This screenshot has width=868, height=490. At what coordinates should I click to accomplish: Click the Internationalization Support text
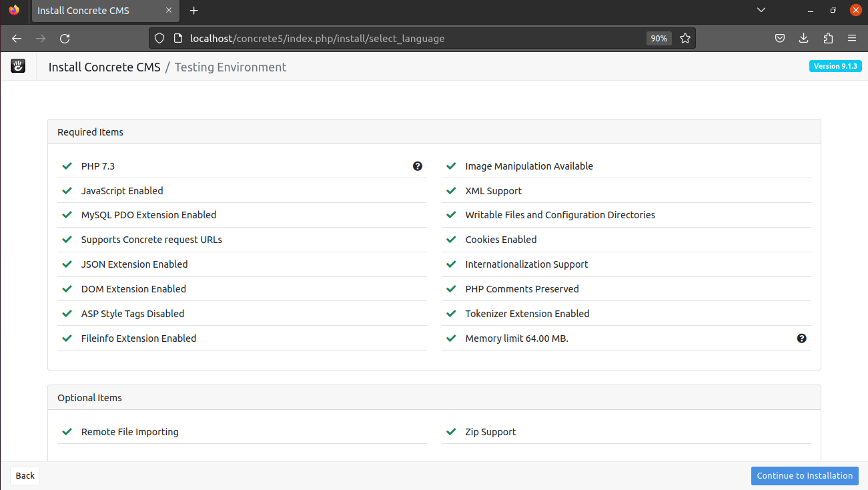tap(527, 264)
